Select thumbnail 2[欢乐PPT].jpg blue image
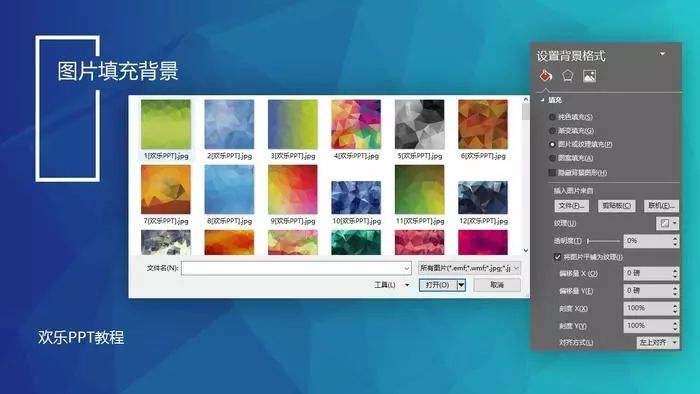This screenshot has width=700, height=394. [x=229, y=124]
